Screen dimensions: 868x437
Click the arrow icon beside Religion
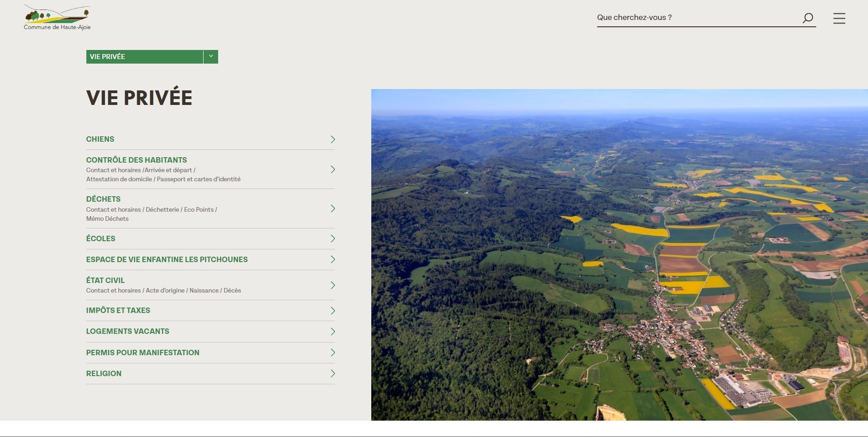(x=333, y=373)
